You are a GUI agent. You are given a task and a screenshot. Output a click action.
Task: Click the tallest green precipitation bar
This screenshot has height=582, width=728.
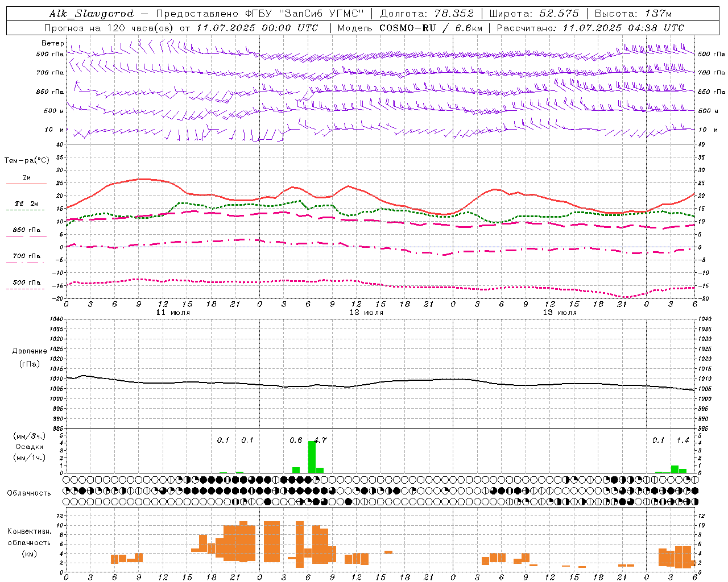(312, 457)
